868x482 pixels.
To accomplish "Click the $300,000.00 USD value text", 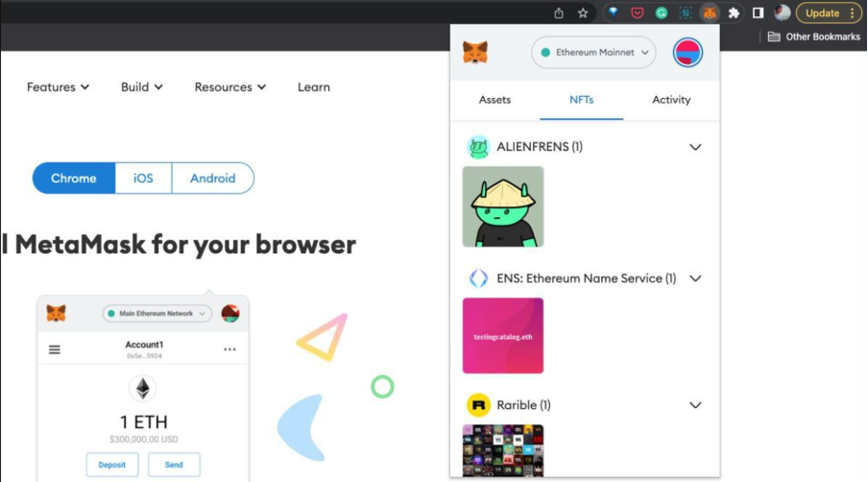I will point(144,440).
